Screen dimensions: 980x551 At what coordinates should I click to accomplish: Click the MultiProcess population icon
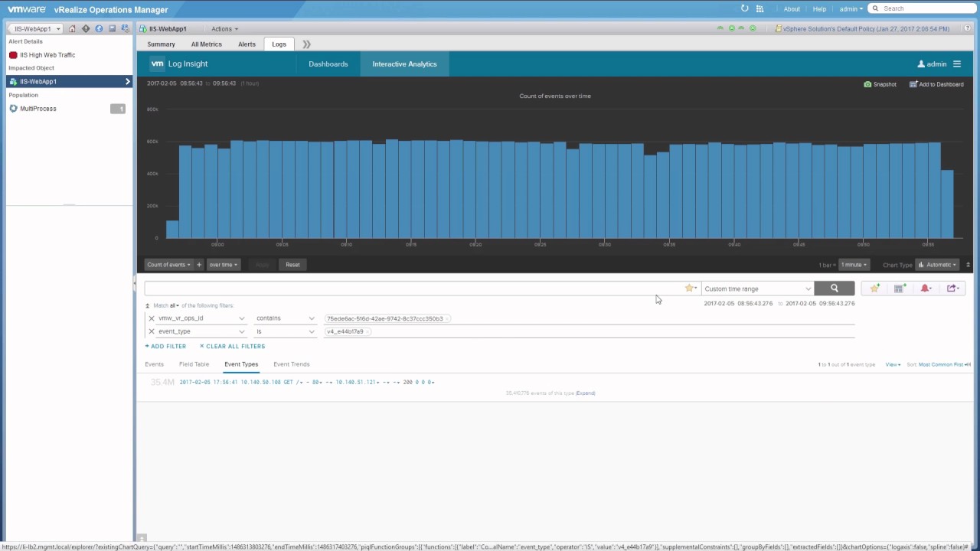pos(13,109)
